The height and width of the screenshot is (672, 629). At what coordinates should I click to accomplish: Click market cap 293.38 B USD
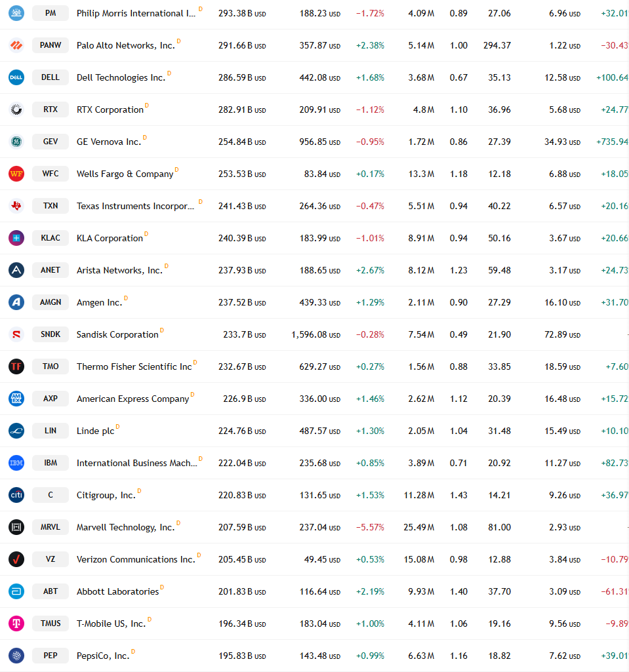coord(242,14)
